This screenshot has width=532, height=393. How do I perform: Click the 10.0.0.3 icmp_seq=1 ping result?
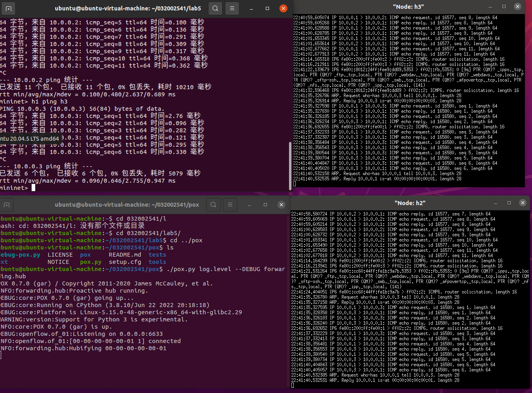[x=100, y=116]
